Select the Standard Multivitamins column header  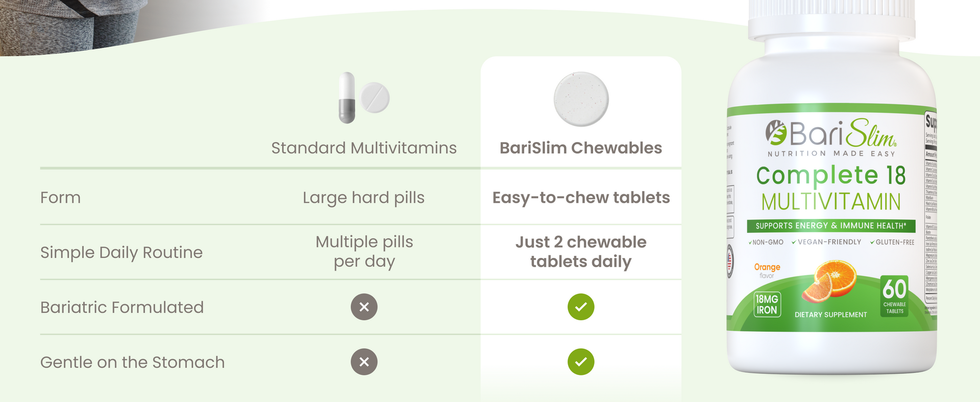(x=364, y=148)
